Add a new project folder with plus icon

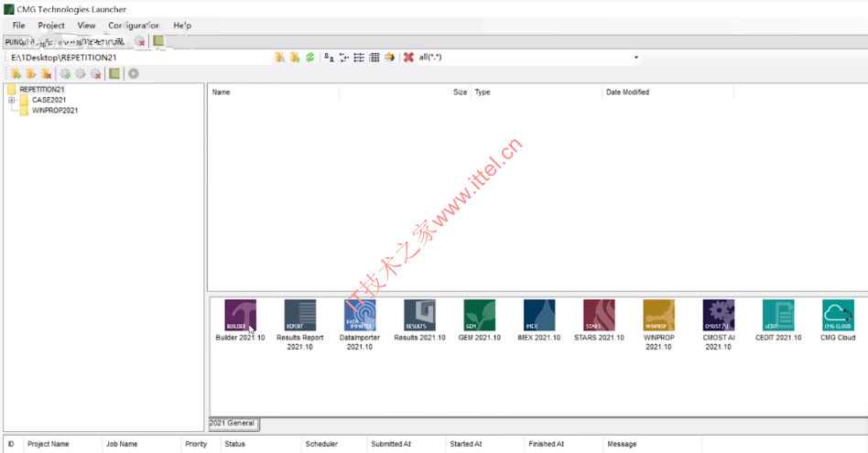tap(16, 73)
